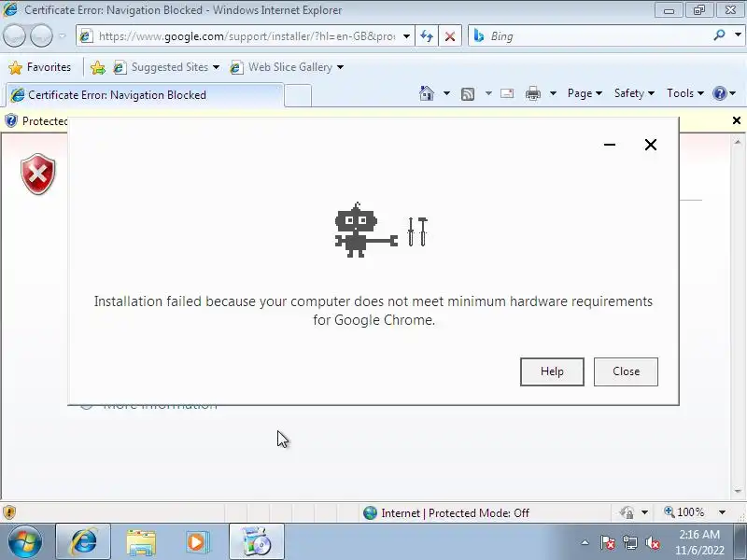The height and width of the screenshot is (560, 747).
Task: Click the red certificate error shield icon
Action: tap(37, 174)
